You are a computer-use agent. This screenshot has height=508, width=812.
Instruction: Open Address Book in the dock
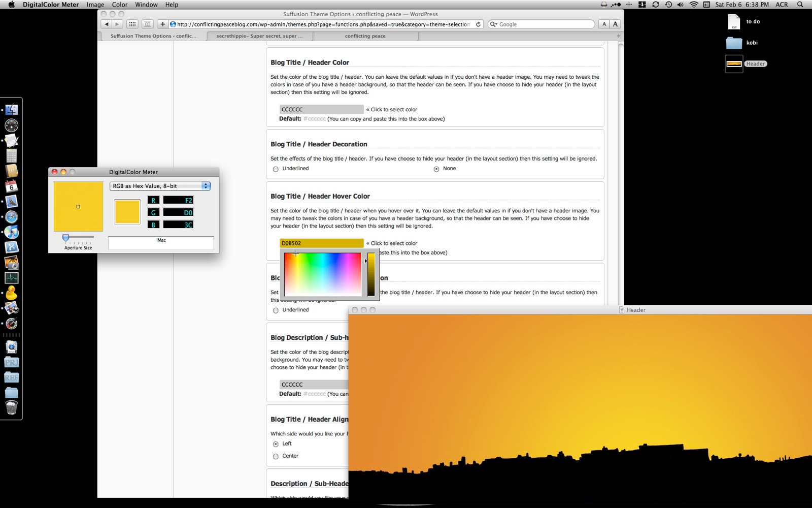[x=11, y=171]
